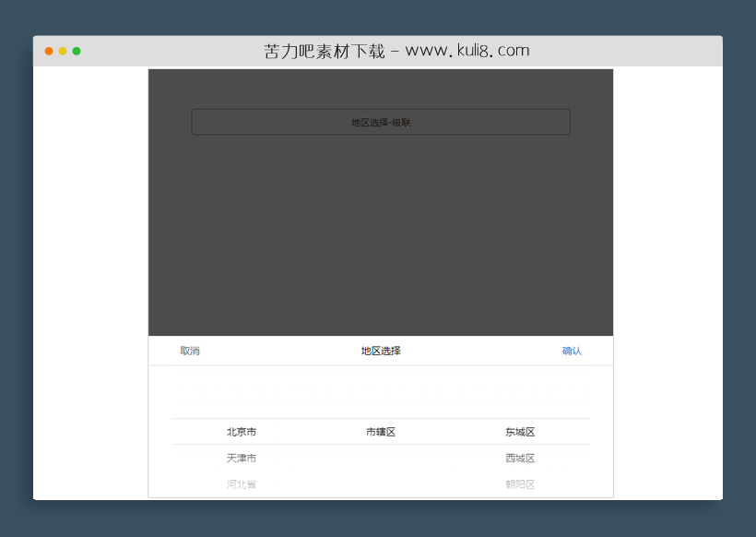This screenshot has width=756, height=537.
Task: Choose 西城区 as the district
Action: pos(519,457)
